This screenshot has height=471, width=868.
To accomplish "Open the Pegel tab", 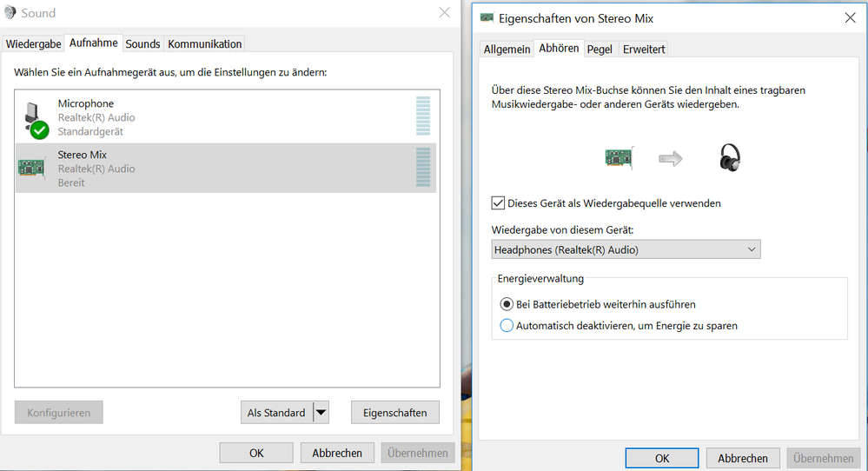I will point(600,50).
